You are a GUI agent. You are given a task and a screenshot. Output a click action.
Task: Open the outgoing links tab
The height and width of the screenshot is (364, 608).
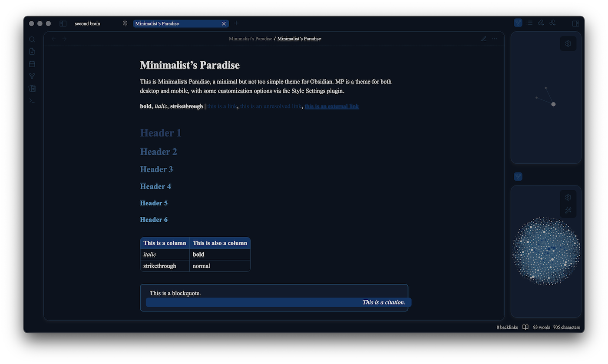541,23
